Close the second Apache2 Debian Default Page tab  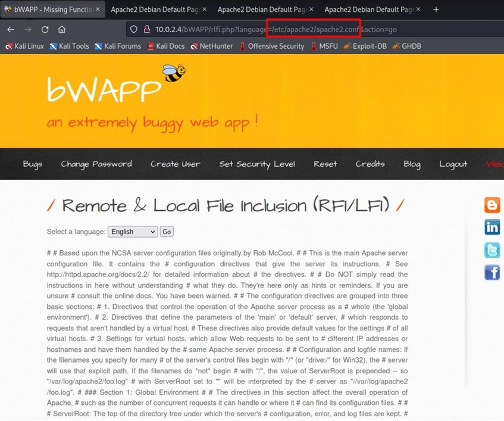(205, 10)
